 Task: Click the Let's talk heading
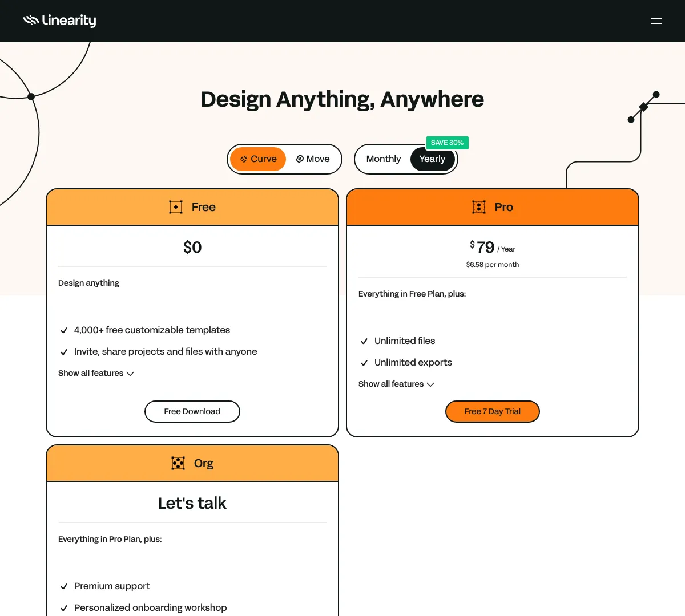coord(192,503)
